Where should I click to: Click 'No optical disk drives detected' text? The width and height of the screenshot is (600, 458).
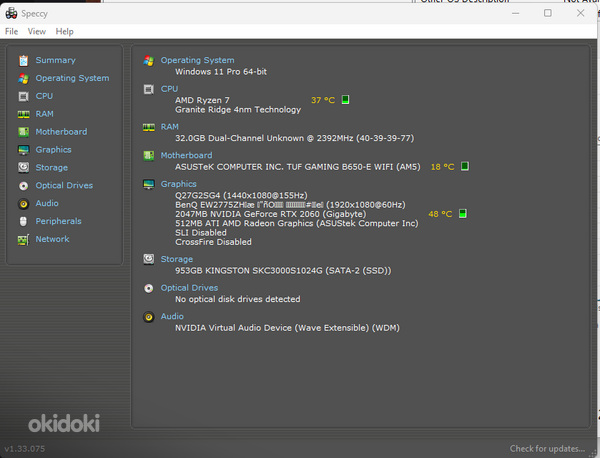pyautogui.click(x=238, y=299)
